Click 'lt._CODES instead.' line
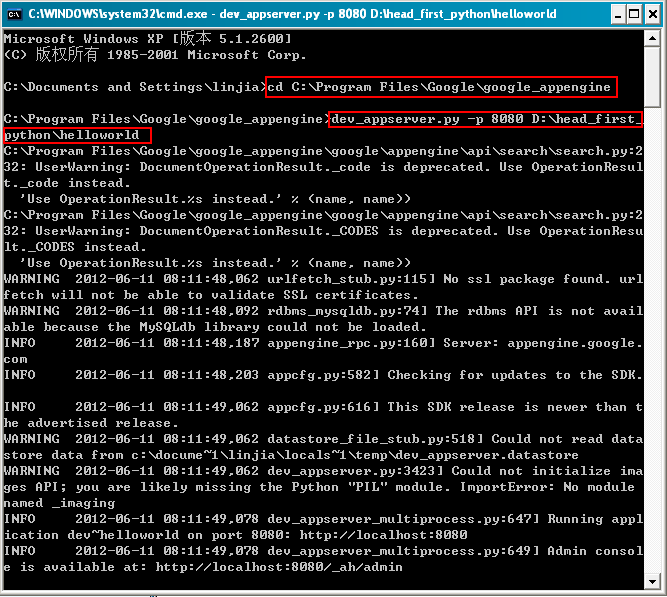The height and width of the screenshot is (597, 667). [x=75, y=247]
